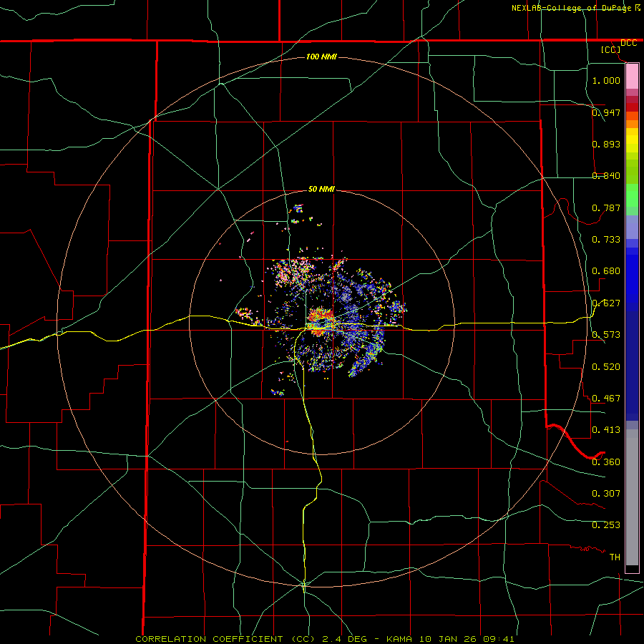Viewport: 644px width, 644px height.
Task: Click the gray segment of the color bar
Action: pyautogui.click(x=632, y=497)
